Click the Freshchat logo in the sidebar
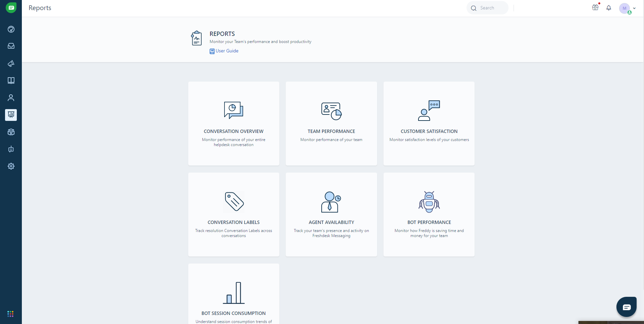The width and height of the screenshot is (644, 324). point(11,8)
